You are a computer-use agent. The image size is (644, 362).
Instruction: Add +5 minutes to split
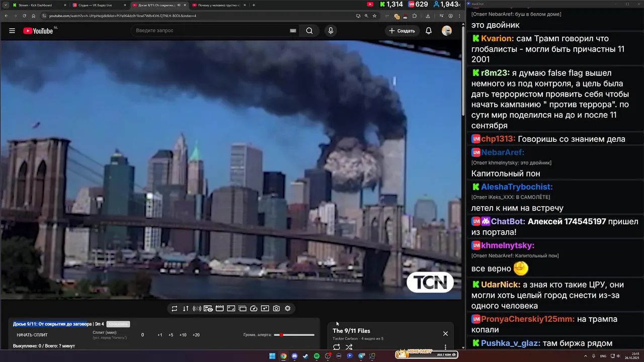click(x=171, y=335)
